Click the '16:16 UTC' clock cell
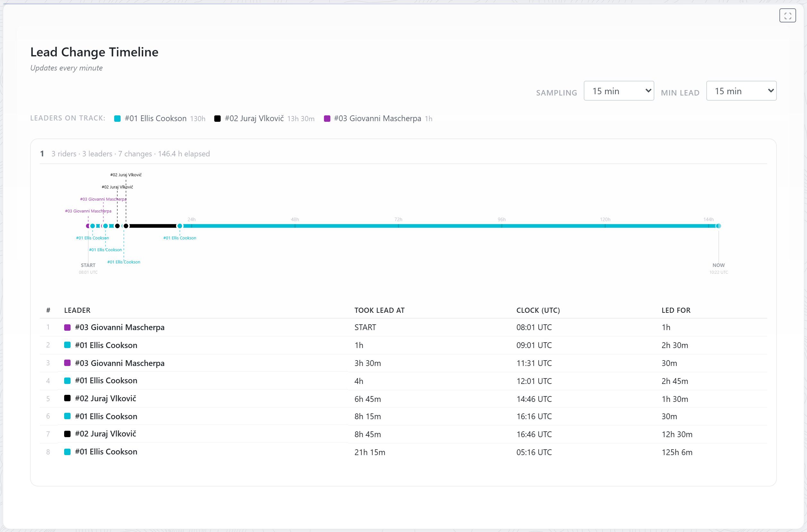 point(534,417)
